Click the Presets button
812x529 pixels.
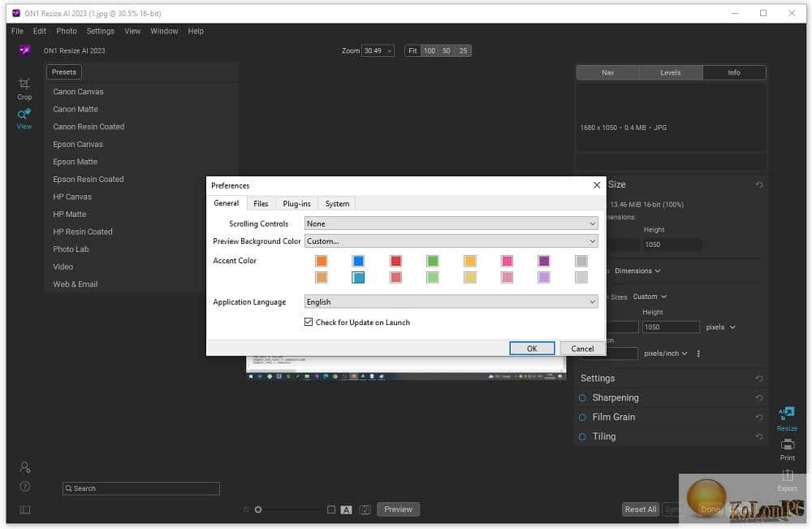click(64, 72)
